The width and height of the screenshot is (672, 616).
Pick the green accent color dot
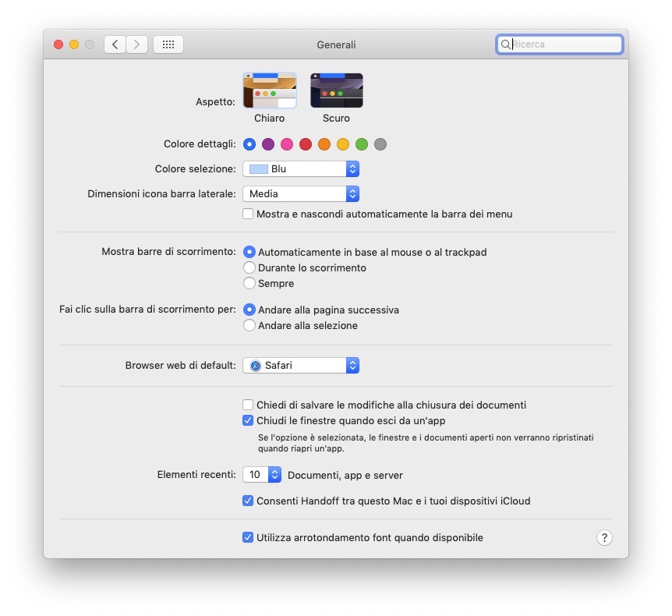(362, 144)
